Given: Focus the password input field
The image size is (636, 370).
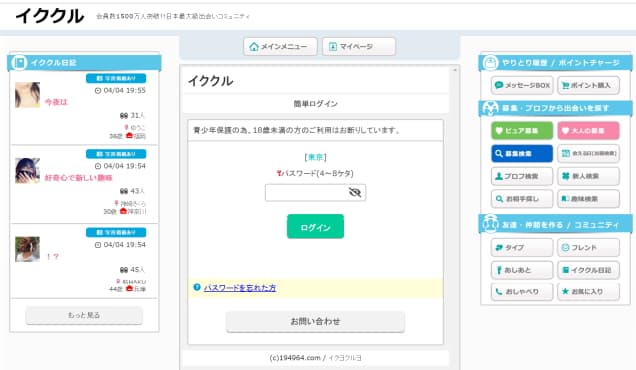Looking at the screenshot, I should pyautogui.click(x=315, y=192).
